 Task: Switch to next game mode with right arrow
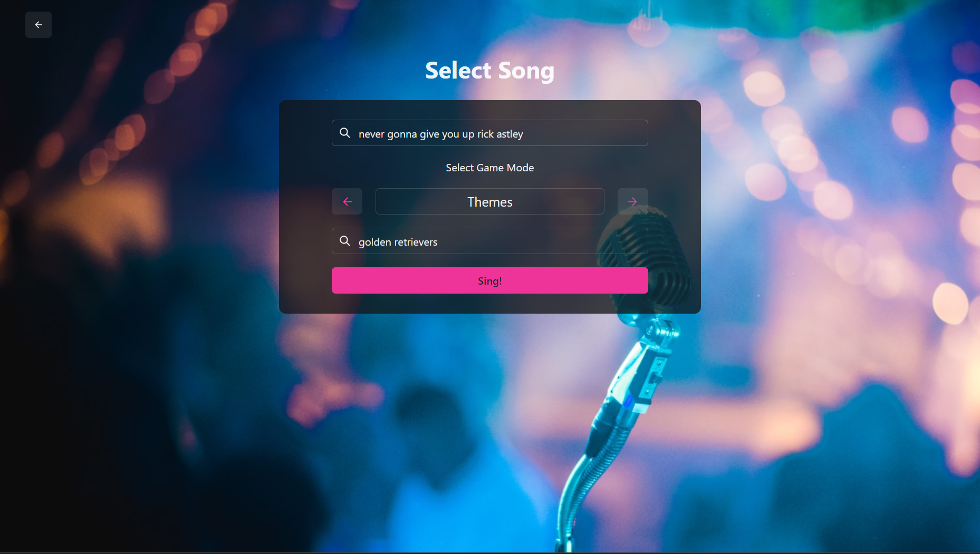pyautogui.click(x=633, y=201)
